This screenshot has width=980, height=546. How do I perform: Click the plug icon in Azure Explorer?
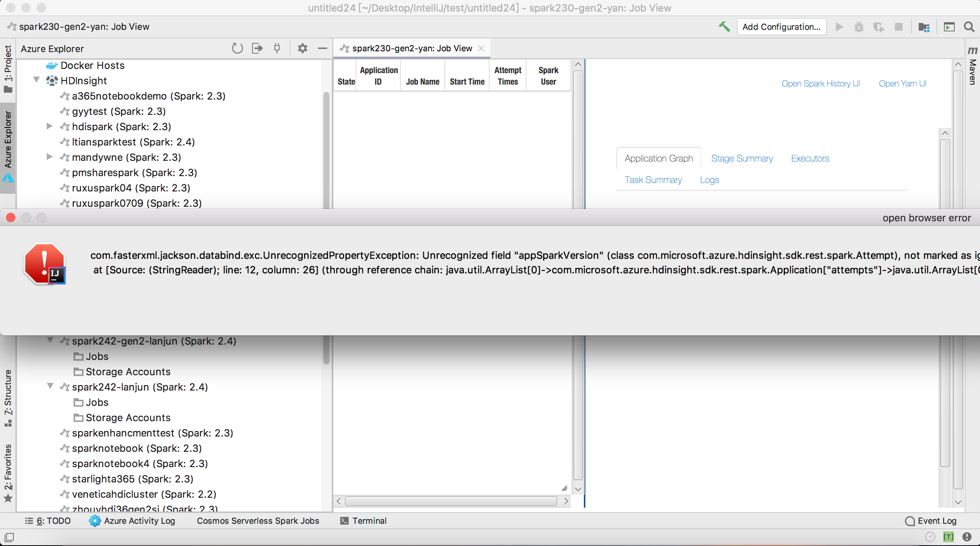[x=277, y=48]
